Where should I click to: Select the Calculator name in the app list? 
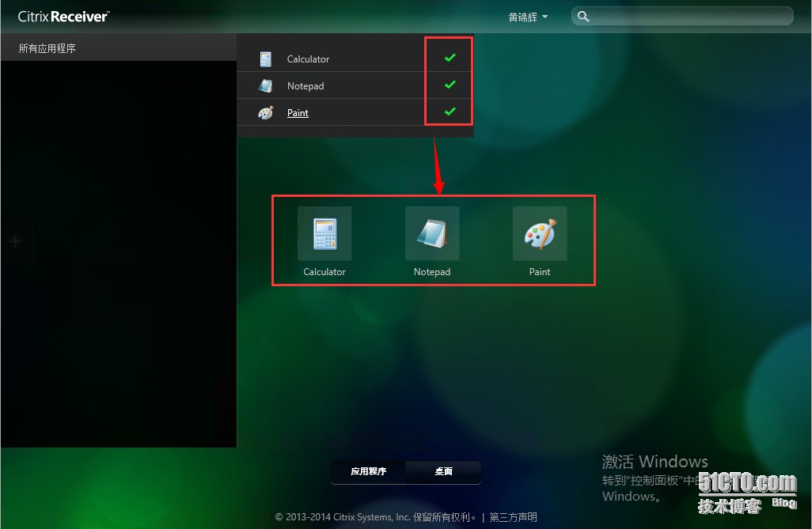coord(308,59)
